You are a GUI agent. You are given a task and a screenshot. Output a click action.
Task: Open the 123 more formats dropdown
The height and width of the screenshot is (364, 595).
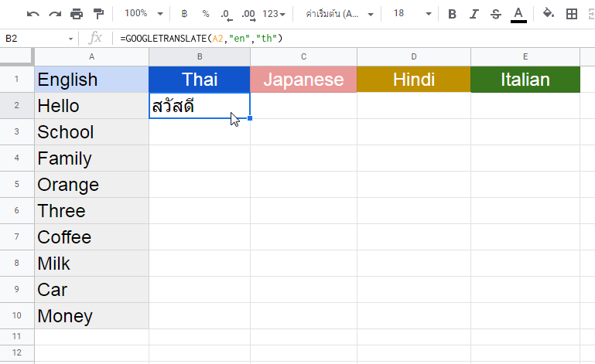tap(274, 14)
